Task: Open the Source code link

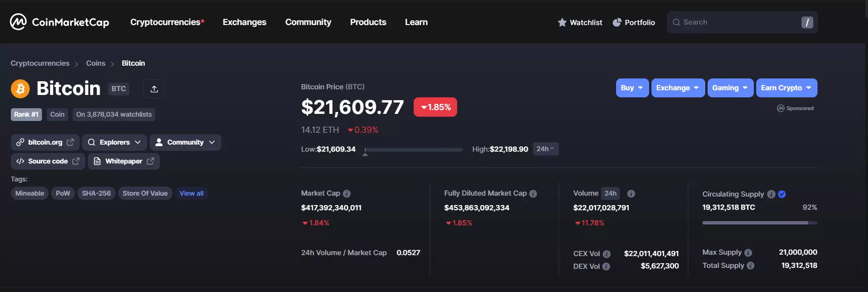Action: 48,161
